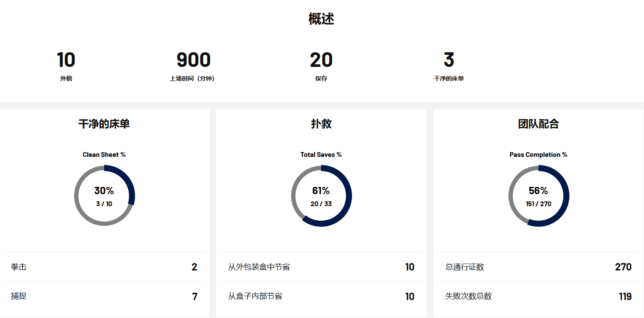Open the 扑救 card title

click(x=321, y=124)
